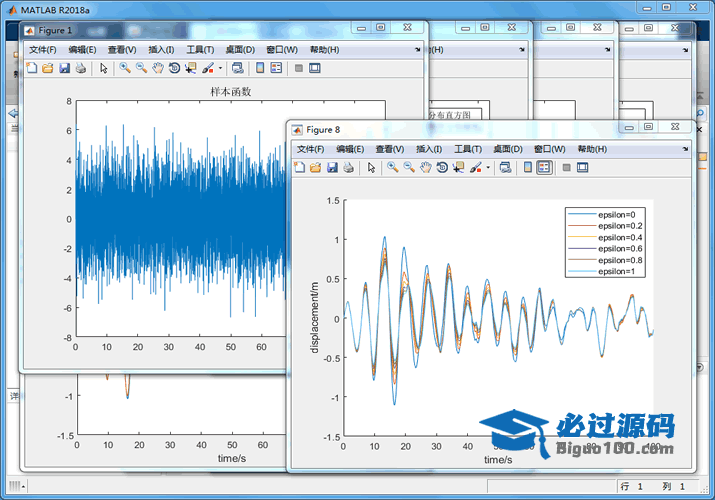This screenshot has height=500, width=715.
Task: Insert Colorbar icon in Figure 8 toolbar
Action: tap(528, 168)
